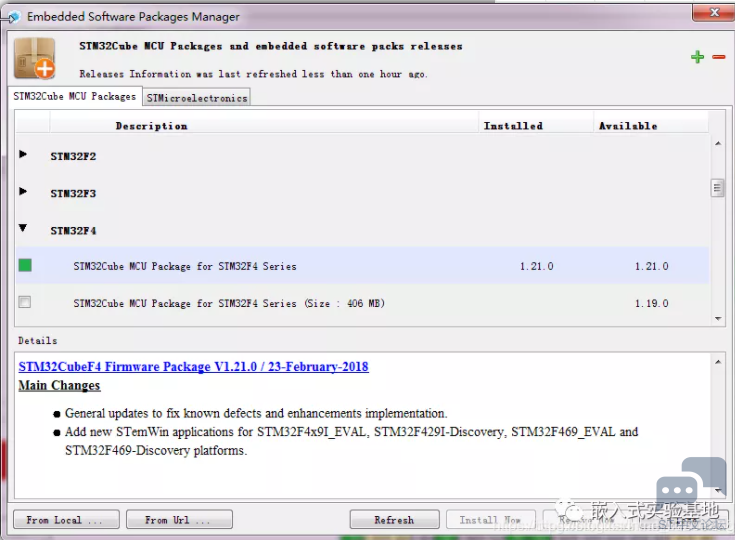Click Details pane scrollbar up arrow
This screenshot has height=540, width=735.
[718, 362]
